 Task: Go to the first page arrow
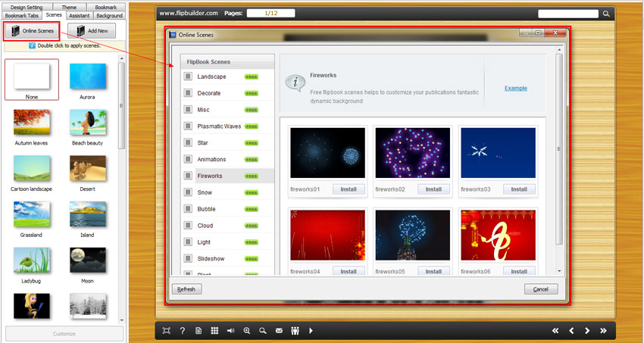[x=555, y=331]
